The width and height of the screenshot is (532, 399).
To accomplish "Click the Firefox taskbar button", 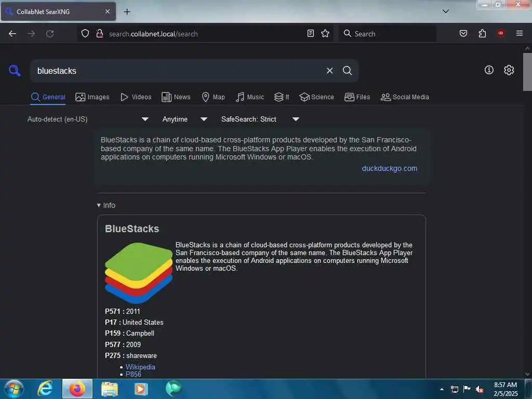I will coord(77,389).
